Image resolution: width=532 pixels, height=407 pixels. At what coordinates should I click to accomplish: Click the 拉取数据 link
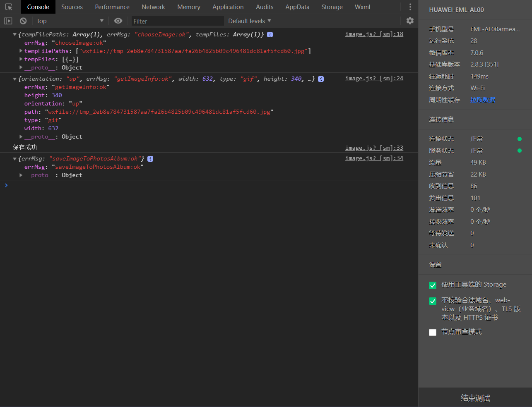(x=483, y=100)
